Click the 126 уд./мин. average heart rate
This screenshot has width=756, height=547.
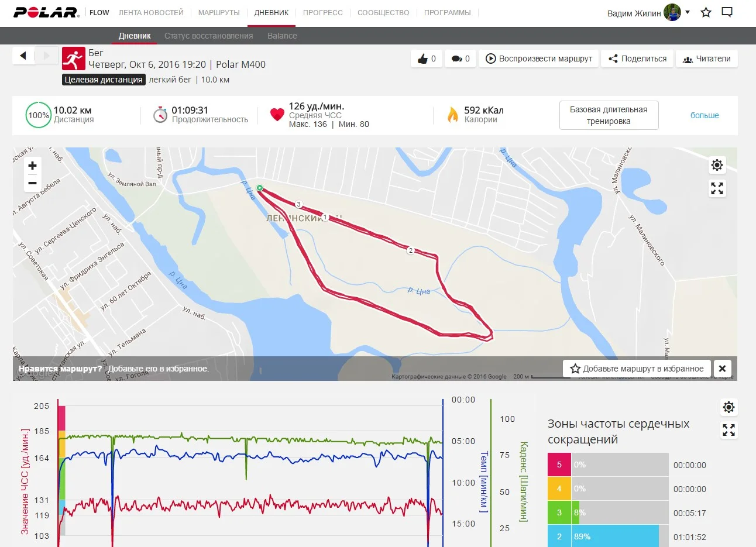[x=317, y=106]
